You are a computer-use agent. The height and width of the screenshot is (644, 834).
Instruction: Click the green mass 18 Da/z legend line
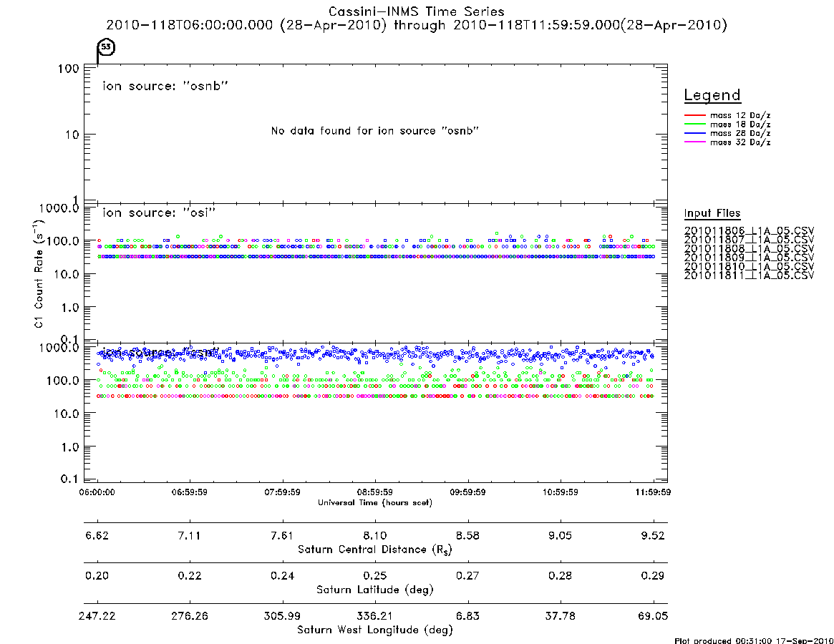[x=694, y=124]
